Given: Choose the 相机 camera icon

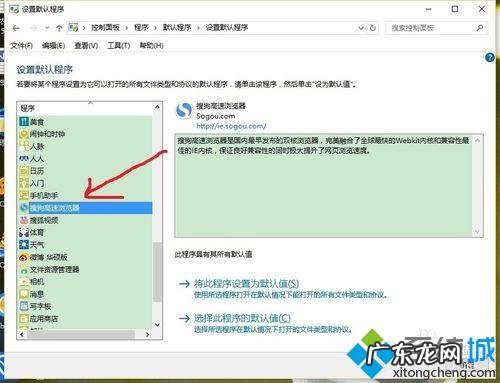Looking at the screenshot, I should pos(24,282).
